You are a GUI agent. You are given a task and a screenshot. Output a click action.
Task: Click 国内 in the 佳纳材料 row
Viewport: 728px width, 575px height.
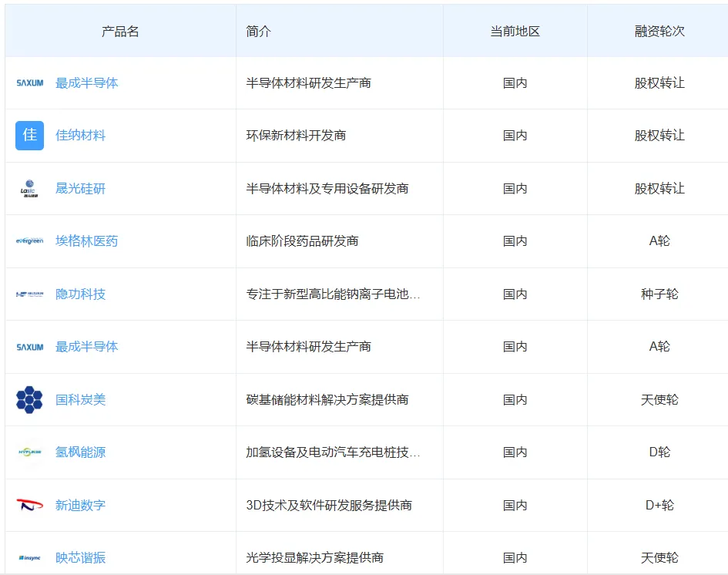pos(515,135)
